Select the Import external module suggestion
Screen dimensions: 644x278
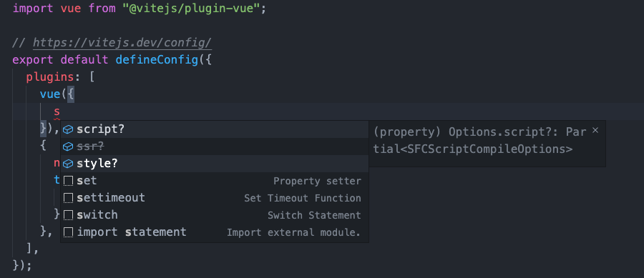pos(215,232)
